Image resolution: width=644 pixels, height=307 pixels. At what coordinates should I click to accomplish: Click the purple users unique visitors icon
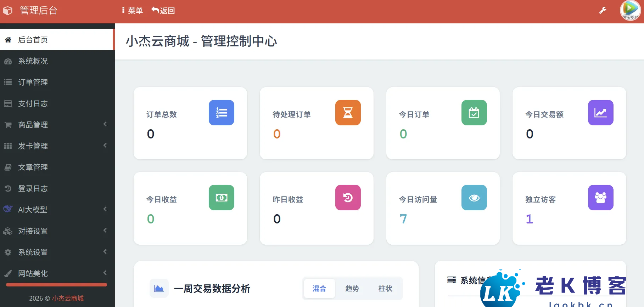click(600, 198)
